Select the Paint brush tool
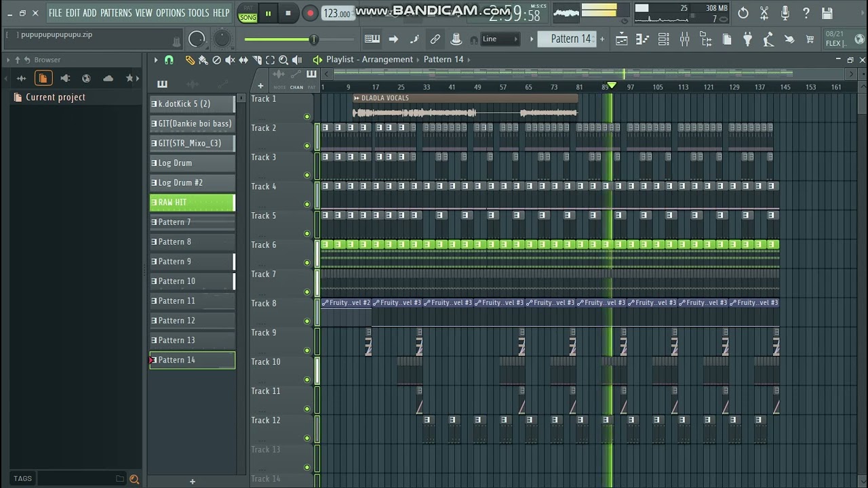Viewport: 868px width, 488px height. (x=203, y=60)
